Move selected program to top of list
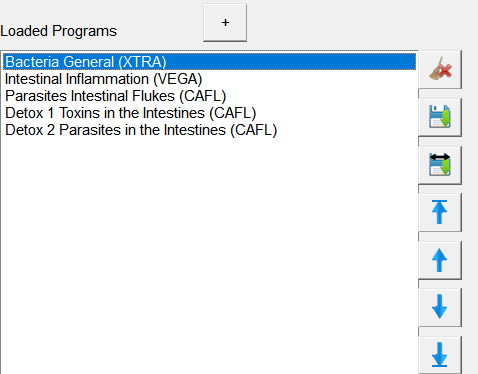The width and height of the screenshot is (478, 374). pyautogui.click(x=440, y=212)
